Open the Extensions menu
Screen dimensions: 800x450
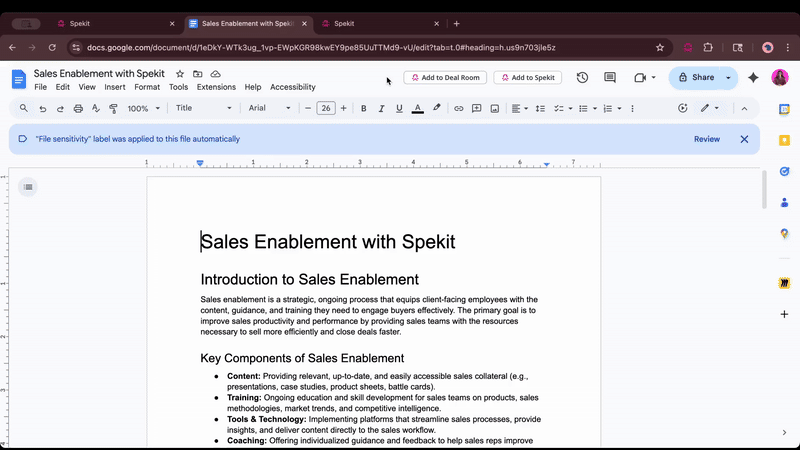click(x=216, y=87)
